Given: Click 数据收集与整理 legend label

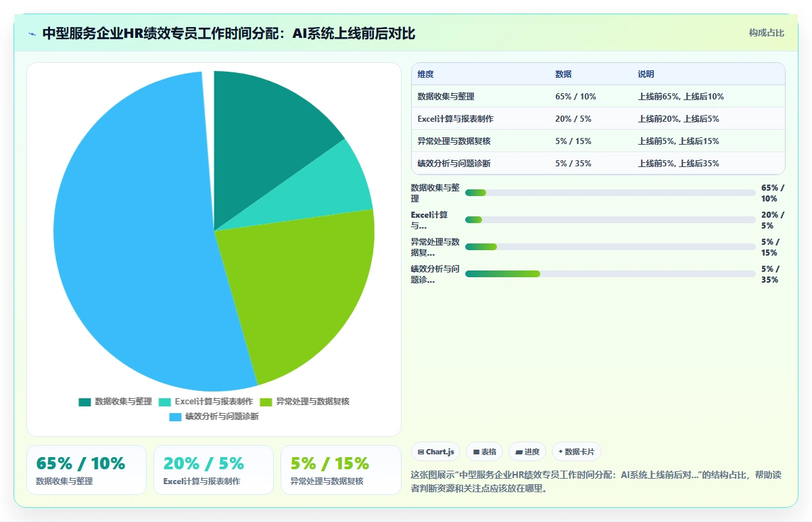Looking at the screenshot, I should [123, 402].
